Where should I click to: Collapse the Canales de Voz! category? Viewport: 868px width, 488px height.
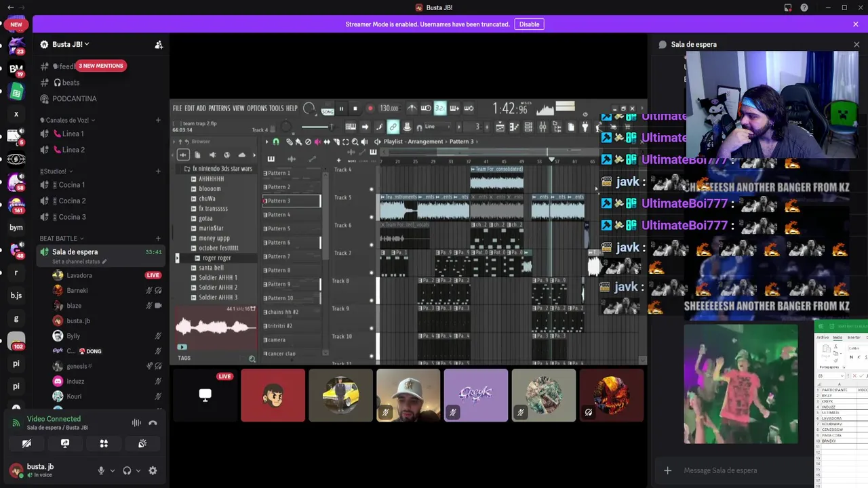(67, 120)
